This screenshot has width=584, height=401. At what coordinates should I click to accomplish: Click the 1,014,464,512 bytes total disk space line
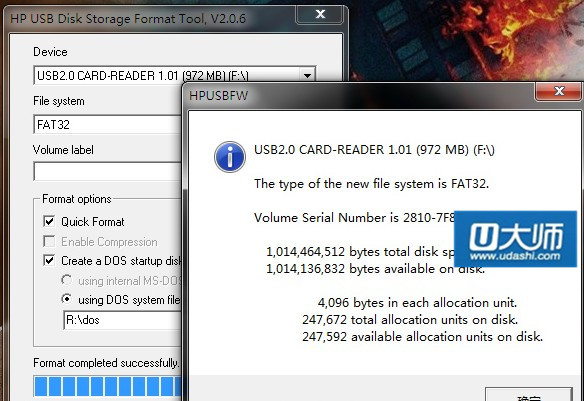pyautogui.click(x=360, y=252)
